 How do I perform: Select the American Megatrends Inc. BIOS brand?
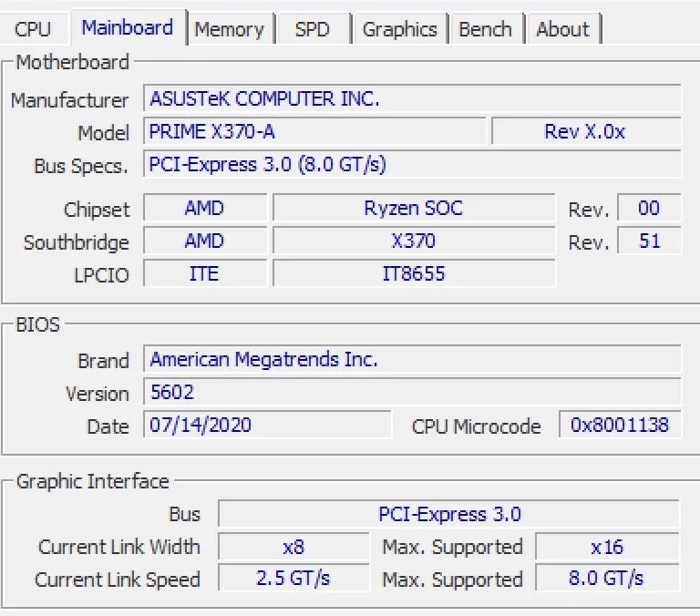[x=412, y=359]
